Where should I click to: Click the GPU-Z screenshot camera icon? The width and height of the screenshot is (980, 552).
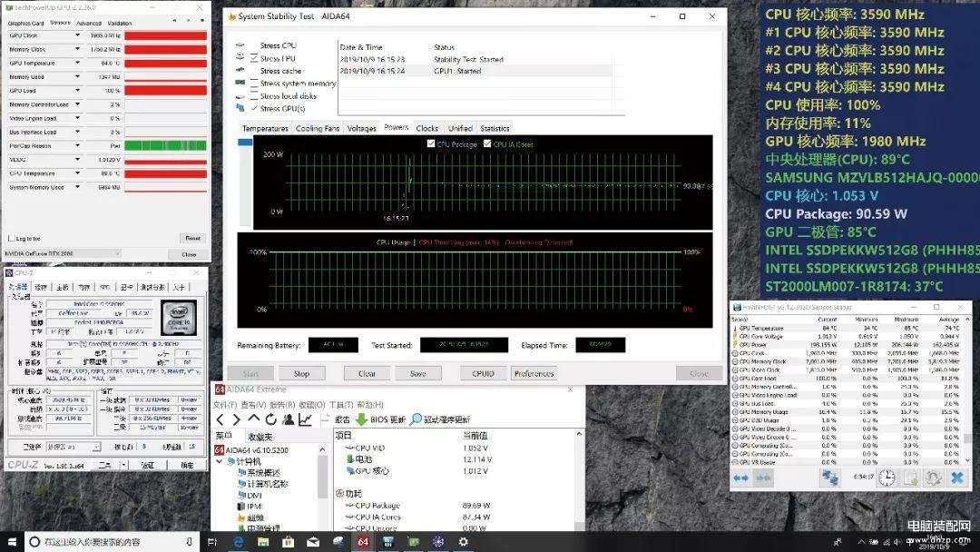pos(175,21)
